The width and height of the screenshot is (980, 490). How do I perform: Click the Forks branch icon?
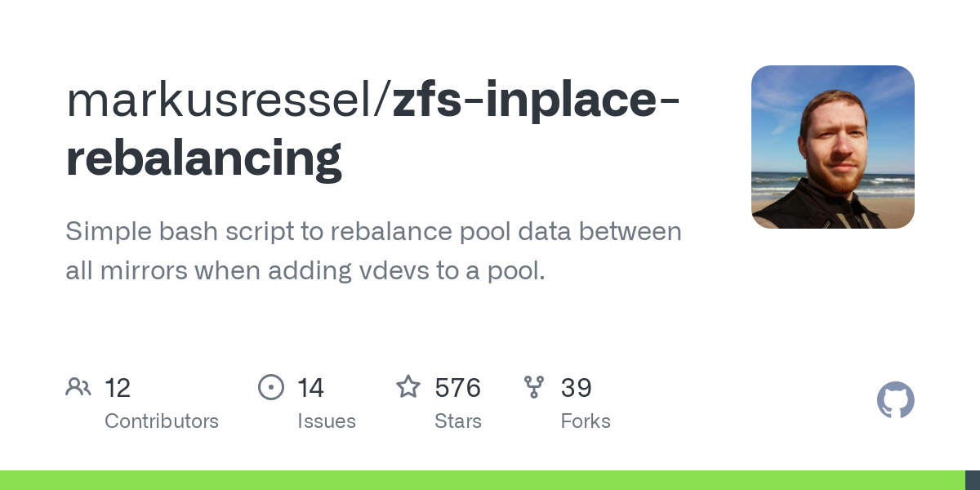coord(534,387)
